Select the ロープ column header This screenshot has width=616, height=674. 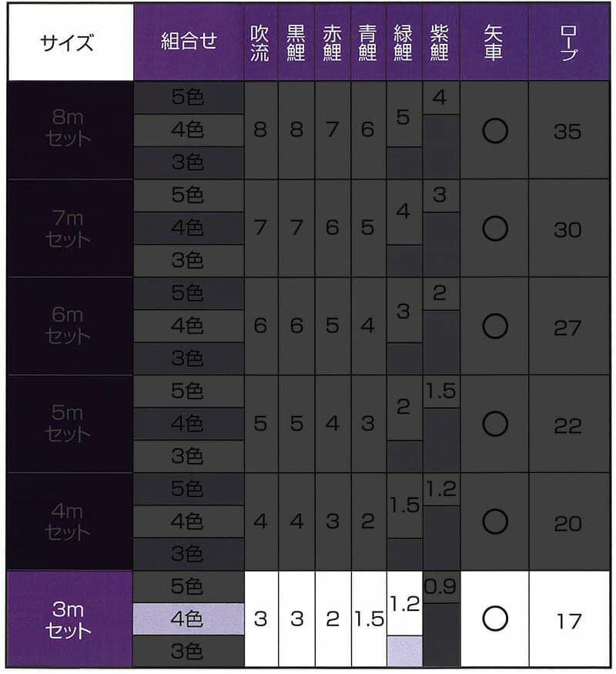click(x=567, y=42)
